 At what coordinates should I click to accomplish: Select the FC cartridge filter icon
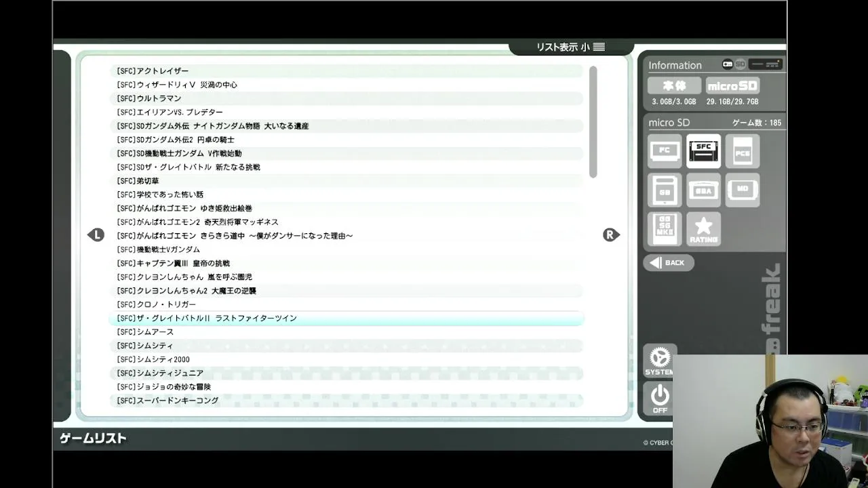[x=665, y=151]
